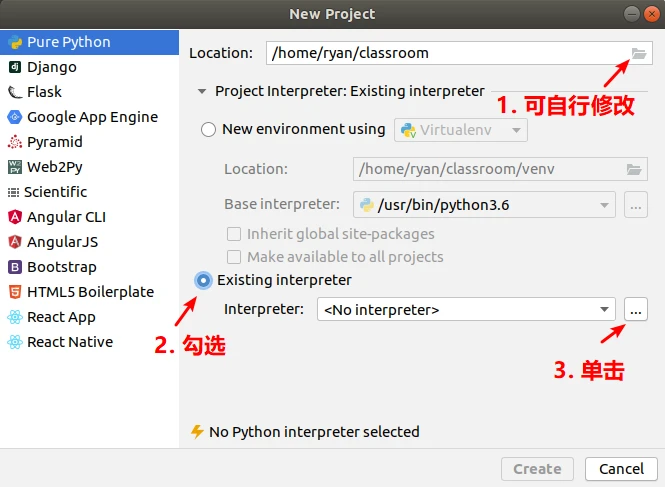This screenshot has width=665, height=487.
Task: Click No Python interpreter selected message
Action: pyautogui.click(x=314, y=432)
